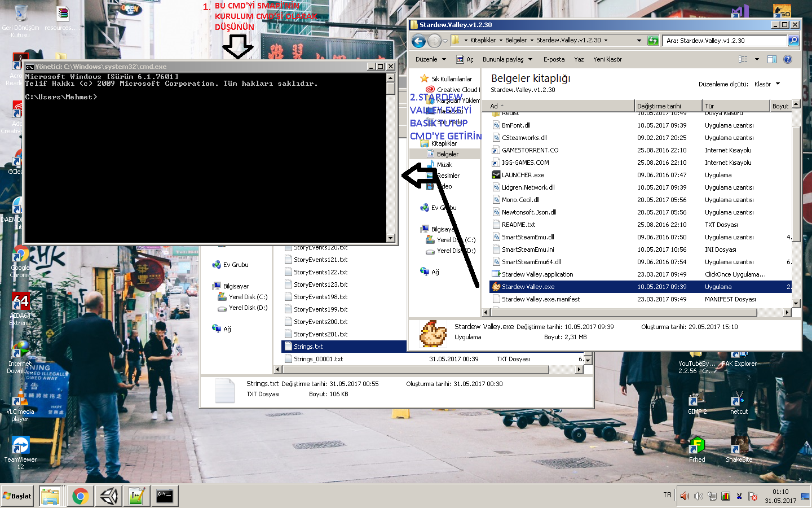Open the Düzenle menu in Explorer toolbar
The width and height of the screenshot is (812, 508).
[x=431, y=59]
